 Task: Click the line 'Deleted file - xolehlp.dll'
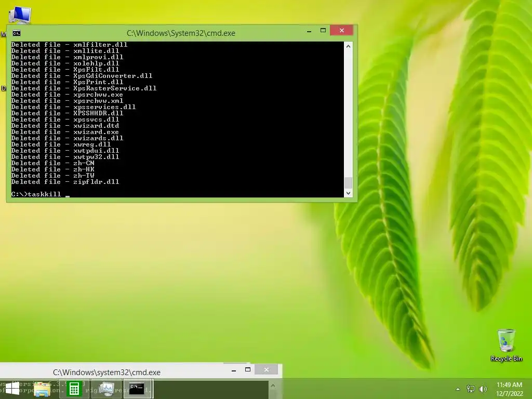tap(65, 63)
